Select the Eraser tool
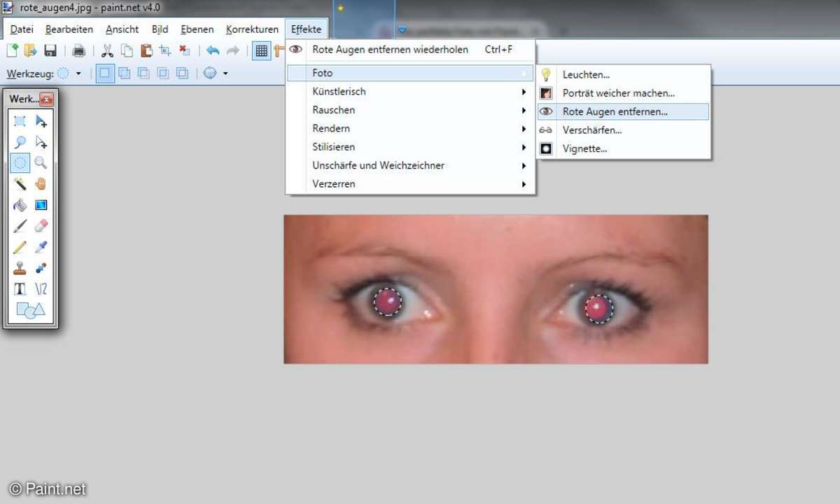840x504 pixels. click(x=41, y=225)
